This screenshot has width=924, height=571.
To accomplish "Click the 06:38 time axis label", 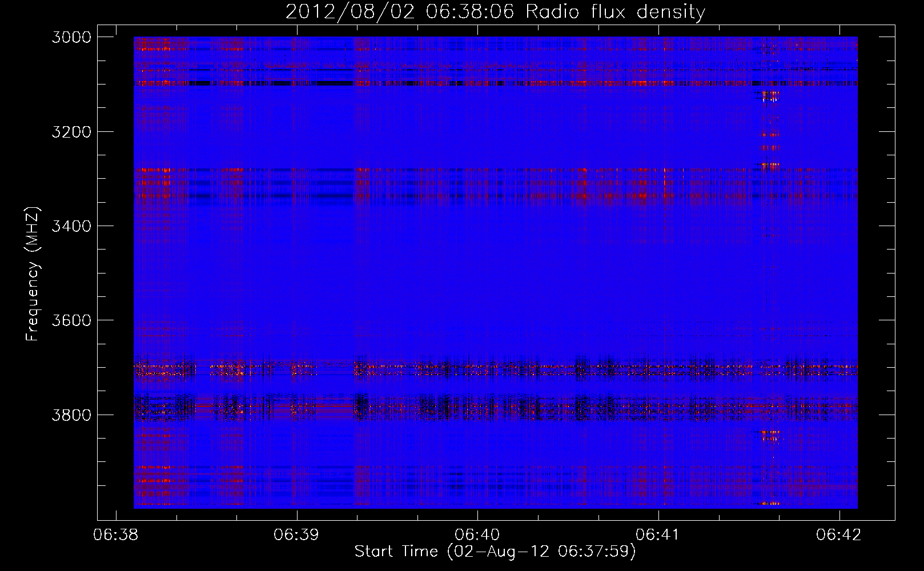I will [116, 535].
